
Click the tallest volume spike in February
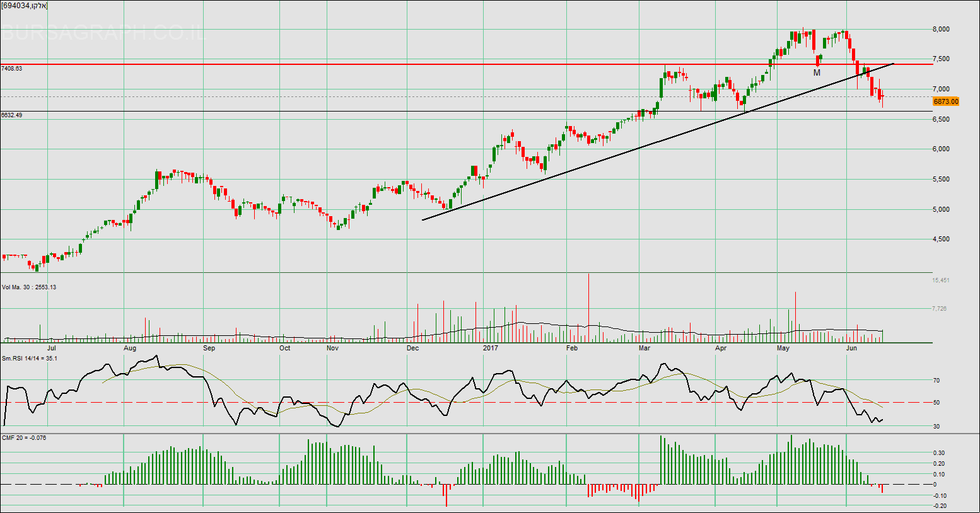588,303
